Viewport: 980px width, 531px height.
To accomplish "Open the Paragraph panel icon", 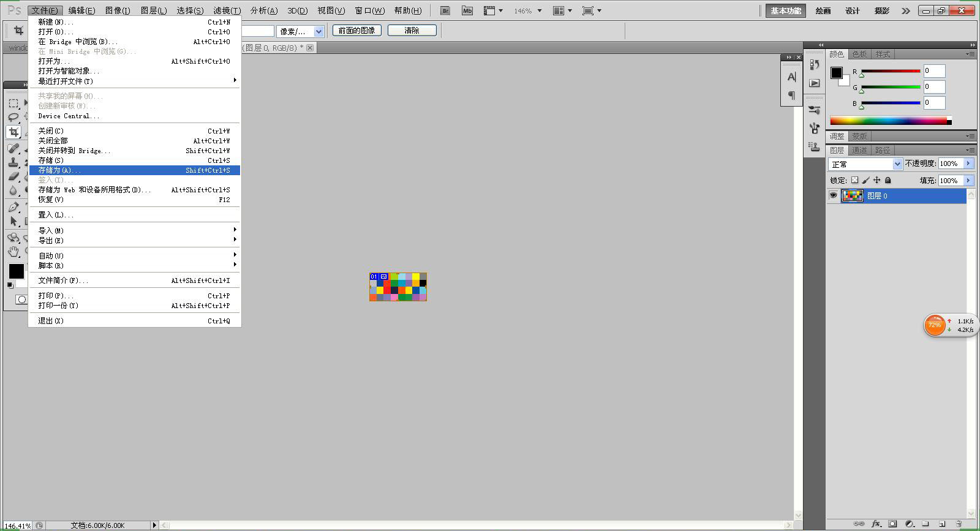I will [x=791, y=95].
